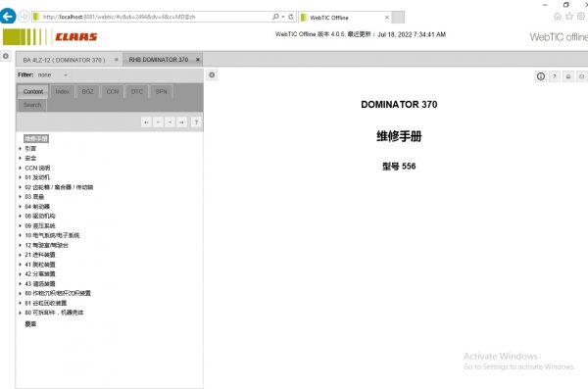Open the 04 chapter tree label
This screenshot has height=389, width=588.
[x=37, y=207]
